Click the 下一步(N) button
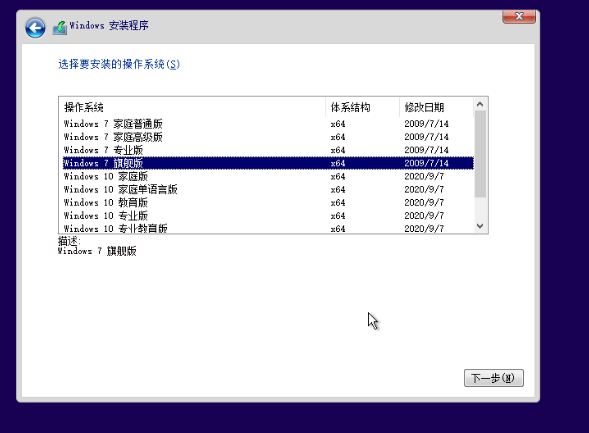This screenshot has width=589, height=433. tap(494, 378)
